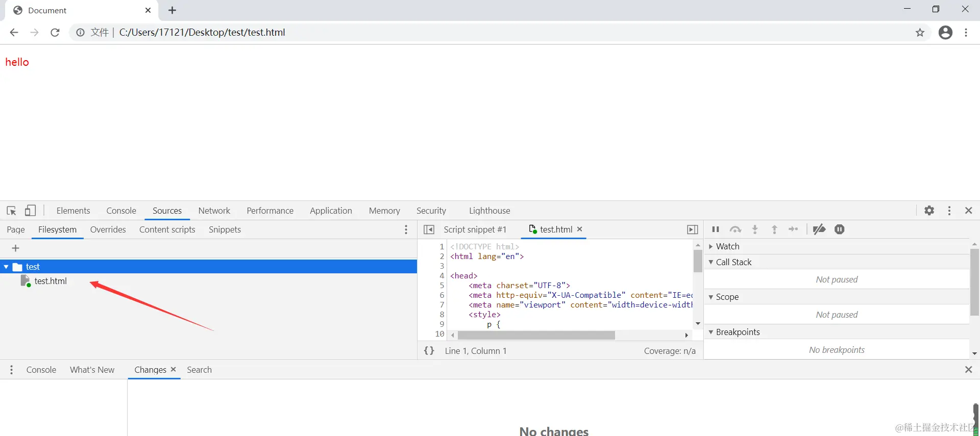
Task: Toggle the device toolbar icon
Action: point(31,211)
